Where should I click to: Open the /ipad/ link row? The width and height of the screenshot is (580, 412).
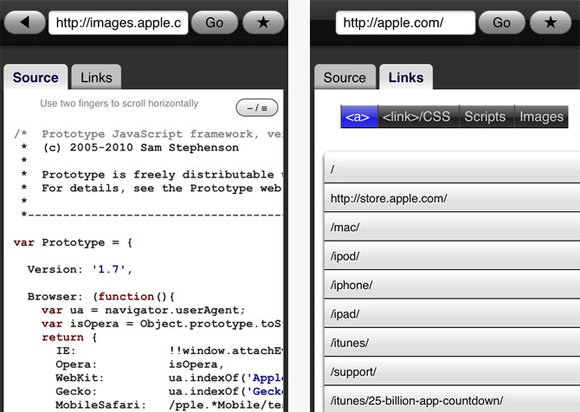(x=452, y=313)
